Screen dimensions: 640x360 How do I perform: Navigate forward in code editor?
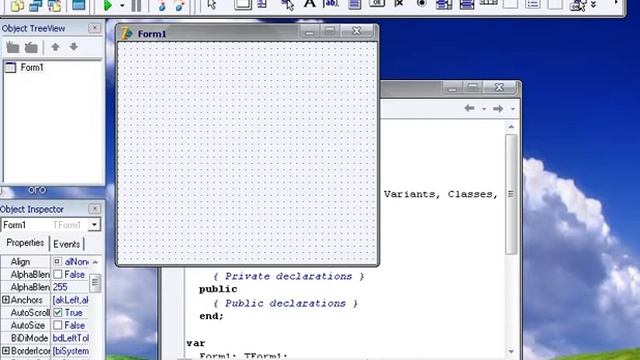click(498, 109)
